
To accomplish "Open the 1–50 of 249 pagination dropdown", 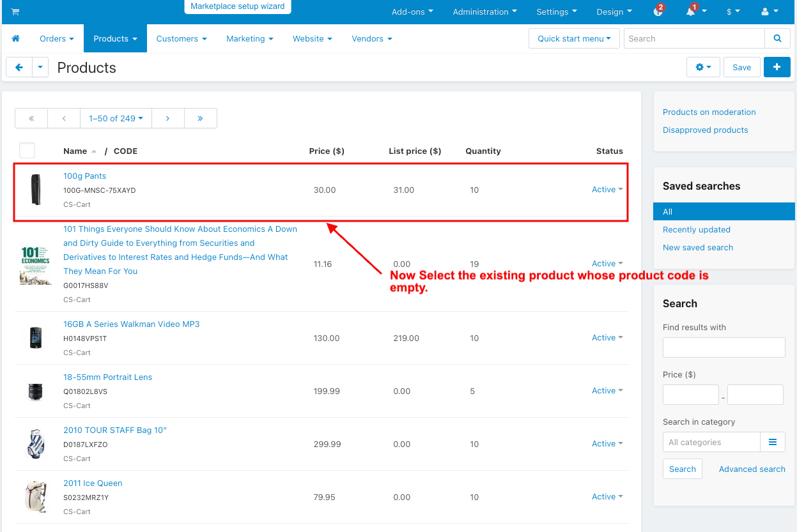I will 116,118.
